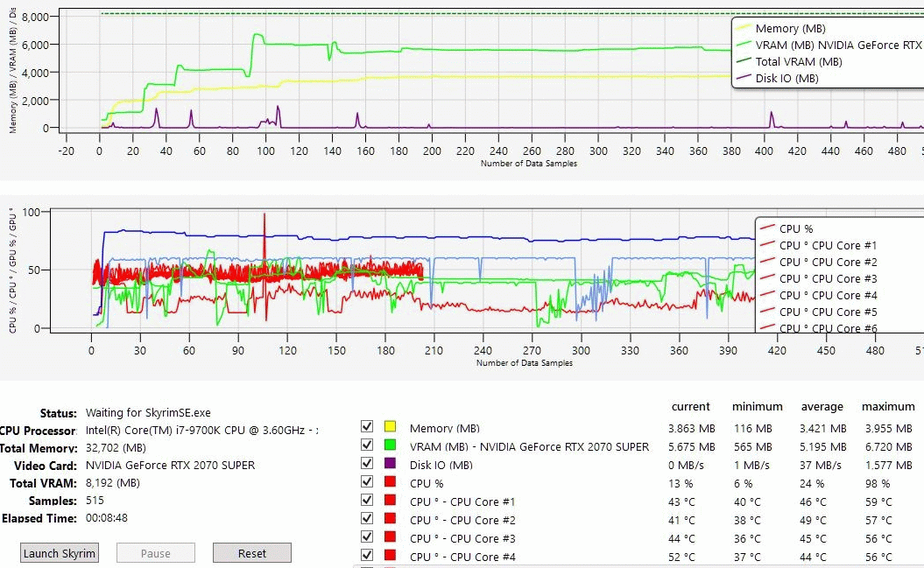Click Total VRAM (MB) legend entry in top graph
This screenshot has width=924, height=568.
coord(798,62)
